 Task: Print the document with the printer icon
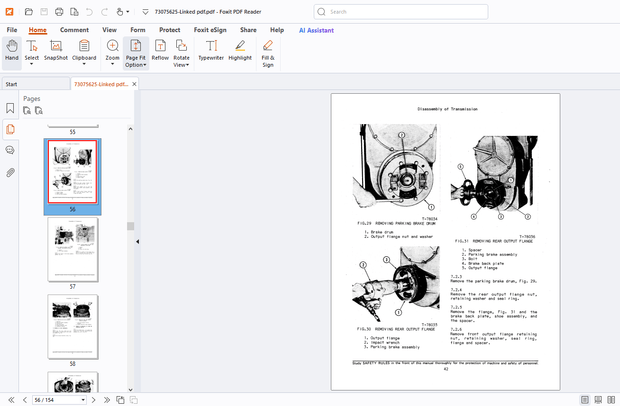coord(59,12)
